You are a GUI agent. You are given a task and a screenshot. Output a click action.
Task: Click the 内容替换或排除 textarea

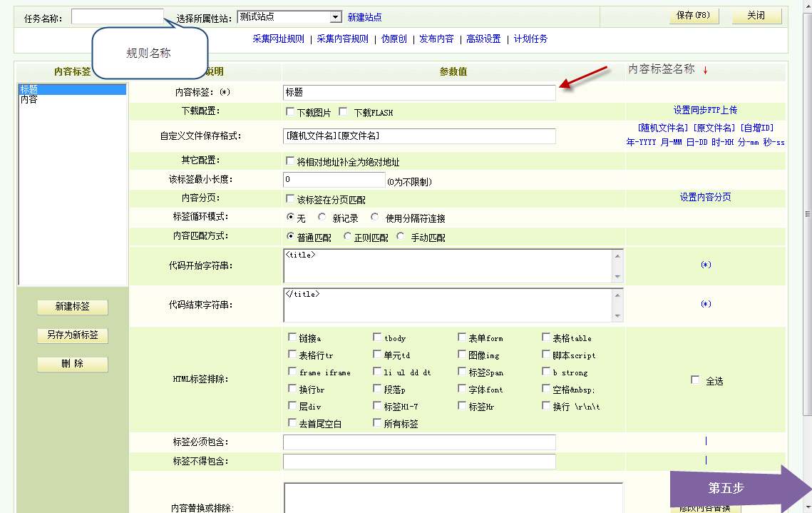[453, 498]
